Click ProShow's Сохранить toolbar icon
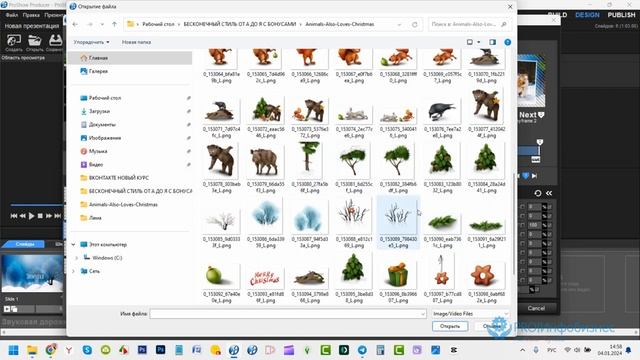Viewport: 640px width, 360px height. click(55, 42)
